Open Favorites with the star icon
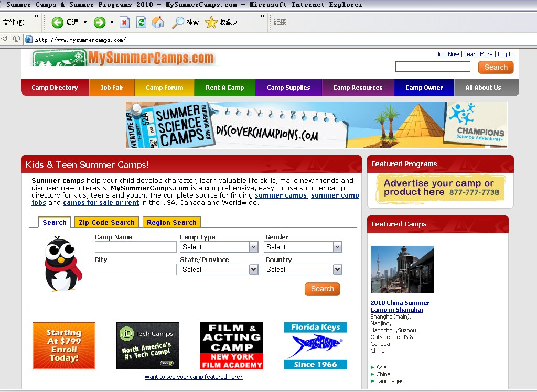 [211, 23]
